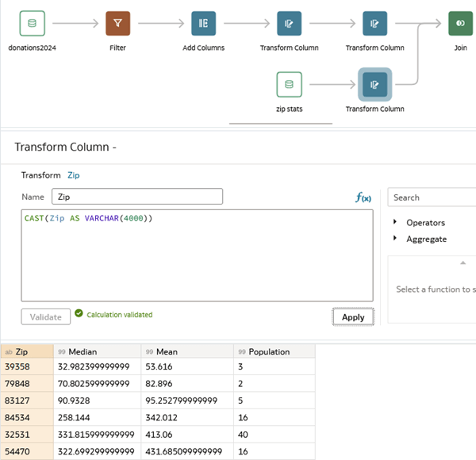Click the Mean value 53.616
This screenshot has height=460, width=476.
click(x=187, y=367)
